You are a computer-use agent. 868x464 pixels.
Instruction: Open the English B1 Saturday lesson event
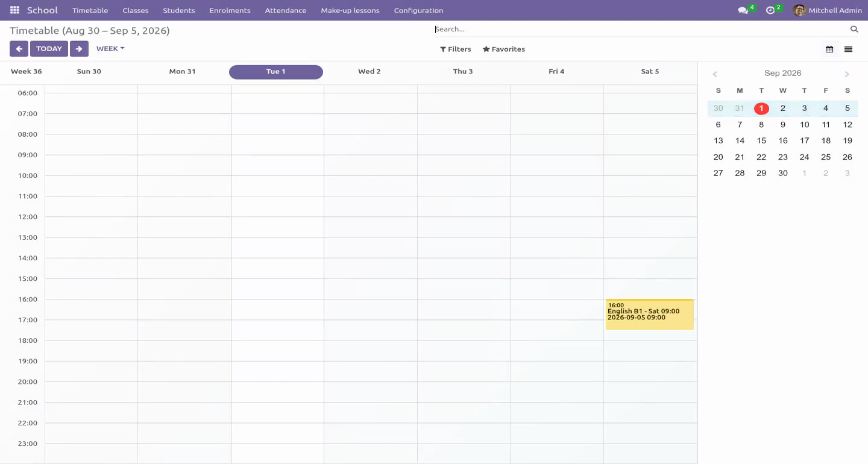tap(650, 315)
